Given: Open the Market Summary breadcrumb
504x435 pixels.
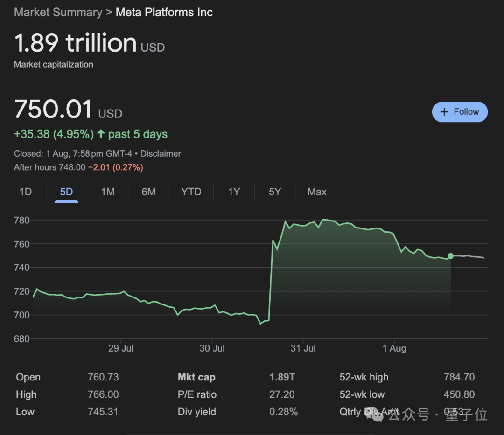Looking at the screenshot, I should [x=58, y=13].
